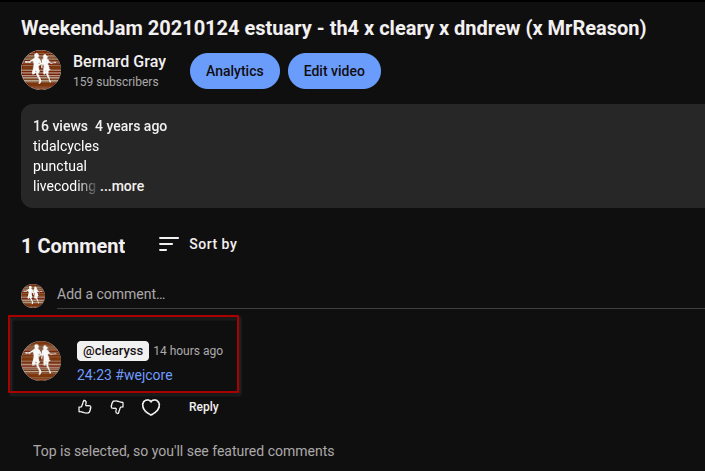Focus the Add a comment field

[381, 294]
